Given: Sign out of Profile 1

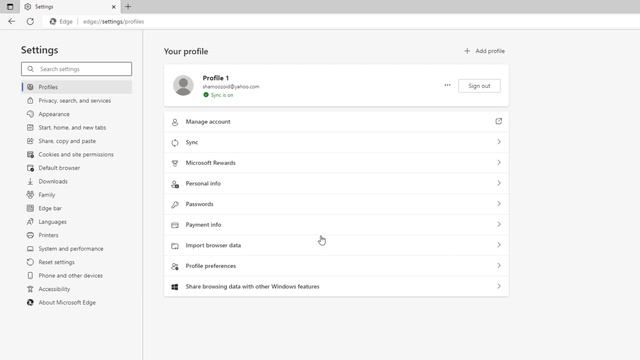Looking at the screenshot, I should click(479, 86).
